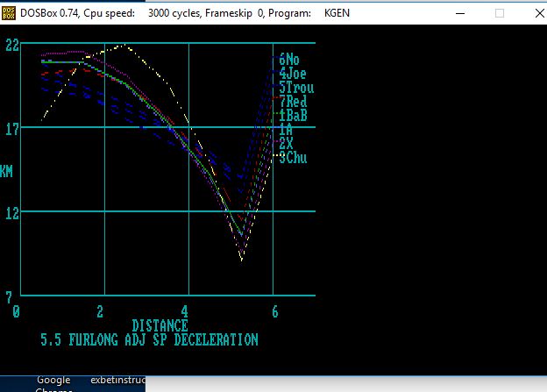Select legend entry 2X

point(286,144)
